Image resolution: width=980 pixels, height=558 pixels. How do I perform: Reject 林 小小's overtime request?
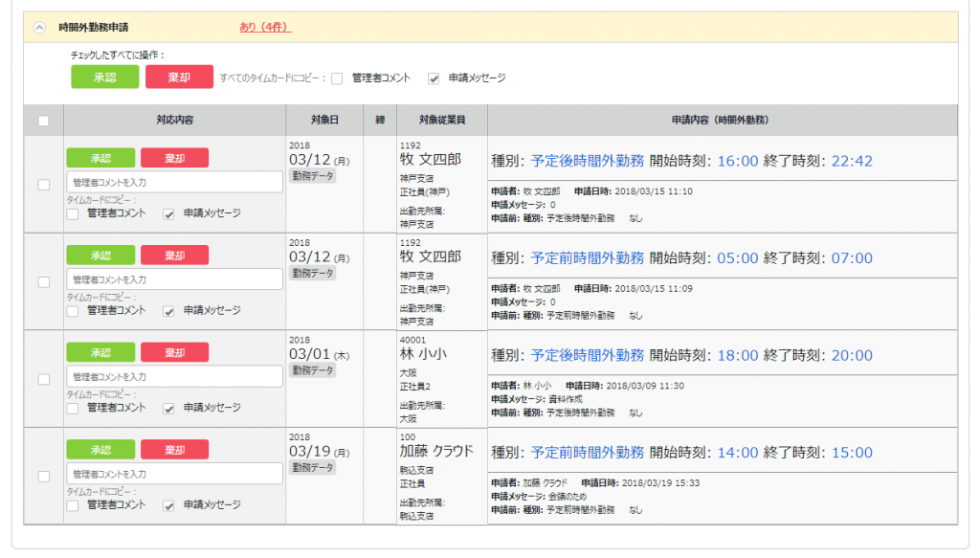174,352
